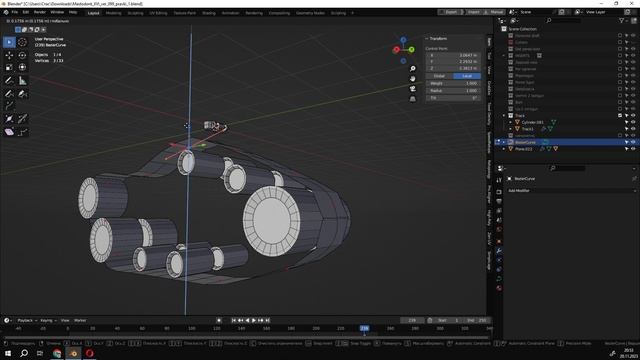This screenshot has width=640, height=360.
Task: Select the Randomize tool
Action: point(22,132)
